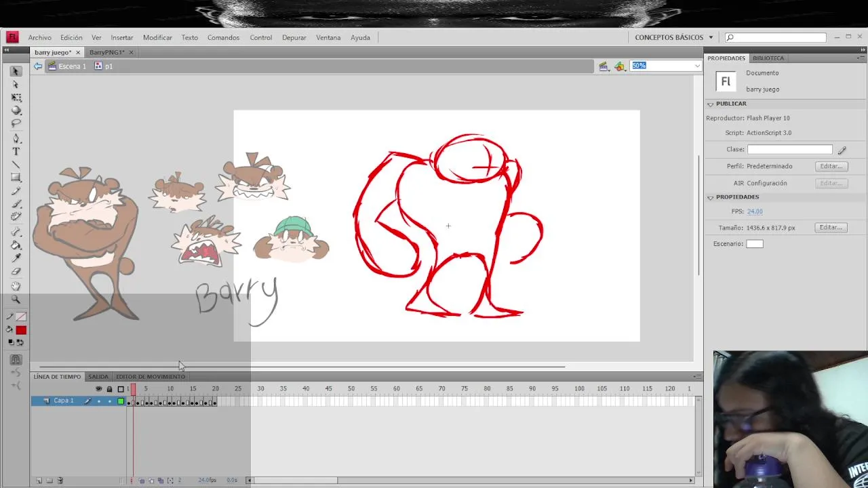
Task: Select the Lasso tool
Action: [x=16, y=123]
